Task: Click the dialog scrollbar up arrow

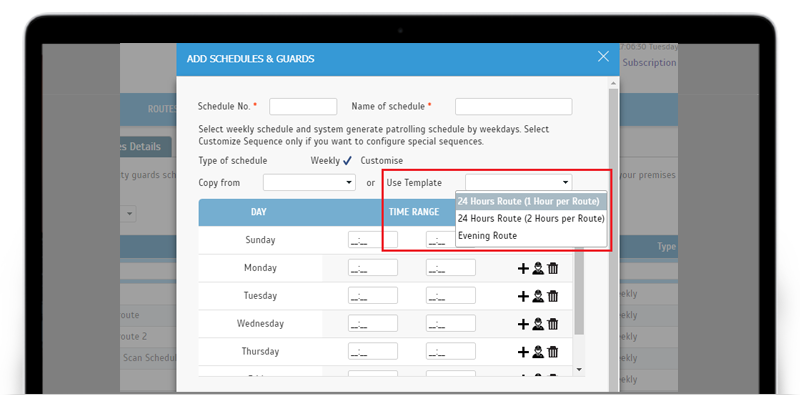Action: point(613,83)
